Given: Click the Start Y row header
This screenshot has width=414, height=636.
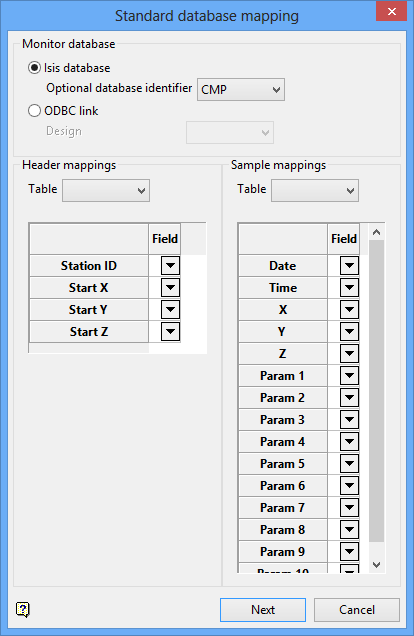Looking at the screenshot, I should [x=88, y=309].
